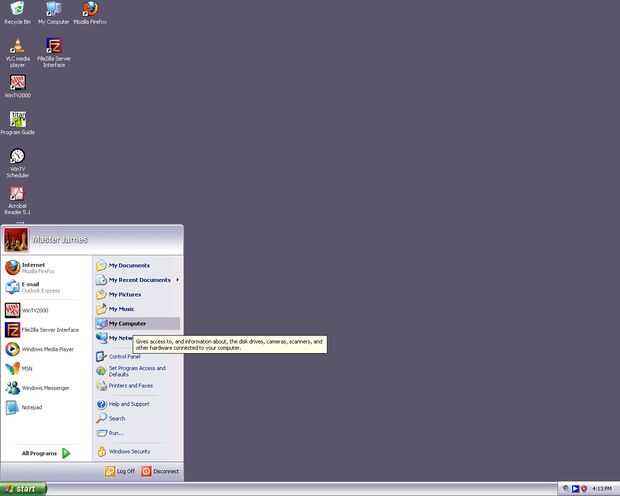Click the grey tray icon beside blue arrow
This screenshot has height=496, width=620.
(x=566, y=489)
